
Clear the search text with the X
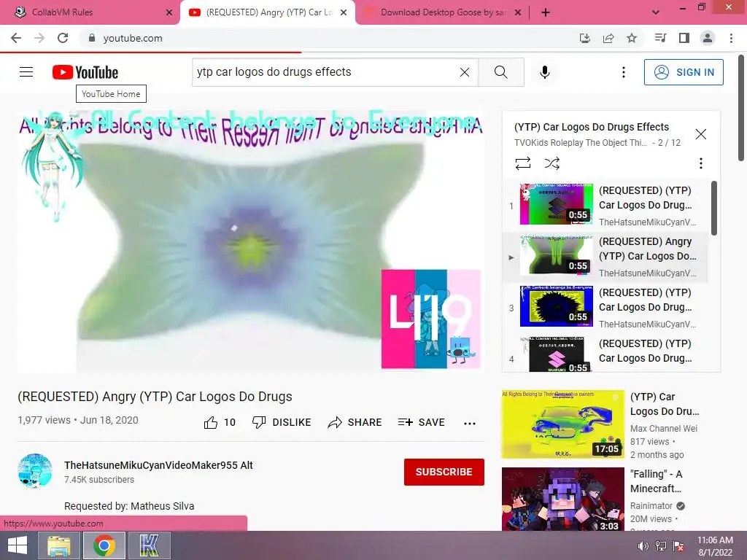coord(465,72)
